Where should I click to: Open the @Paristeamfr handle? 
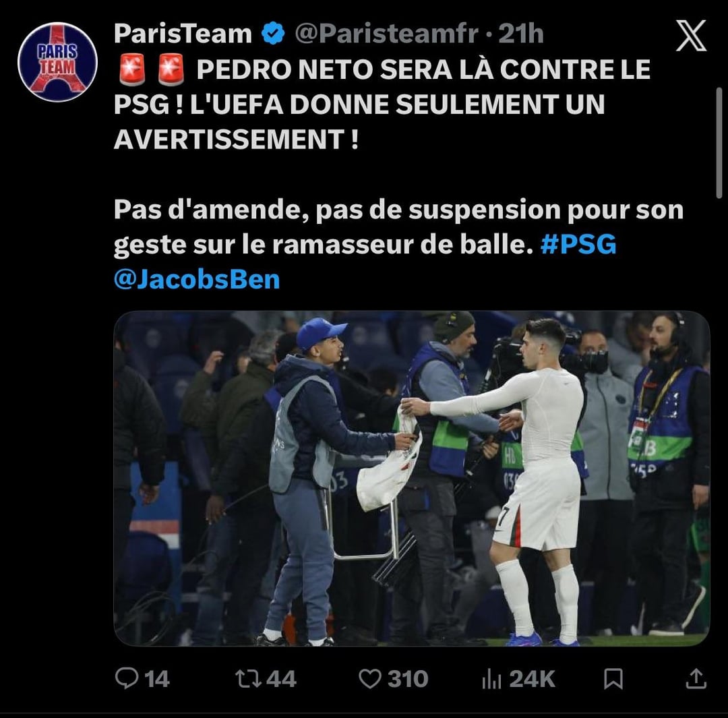click(386, 34)
